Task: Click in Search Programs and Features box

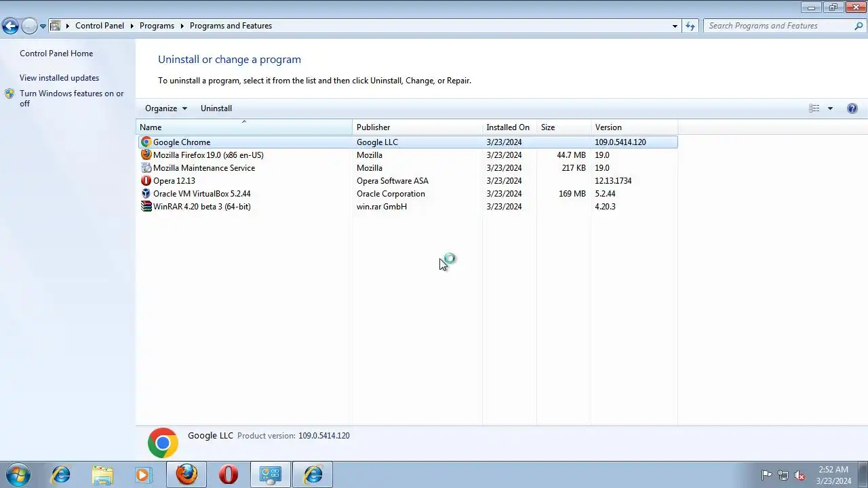Action: click(780, 26)
